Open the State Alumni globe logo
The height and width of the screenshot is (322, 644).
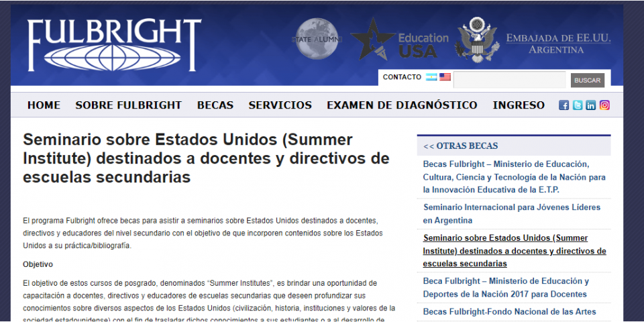(x=317, y=39)
